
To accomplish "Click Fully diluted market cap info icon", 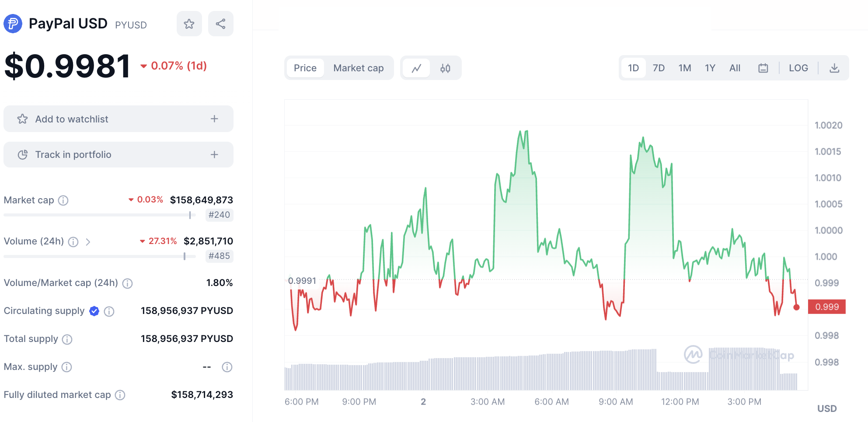I will [120, 395].
